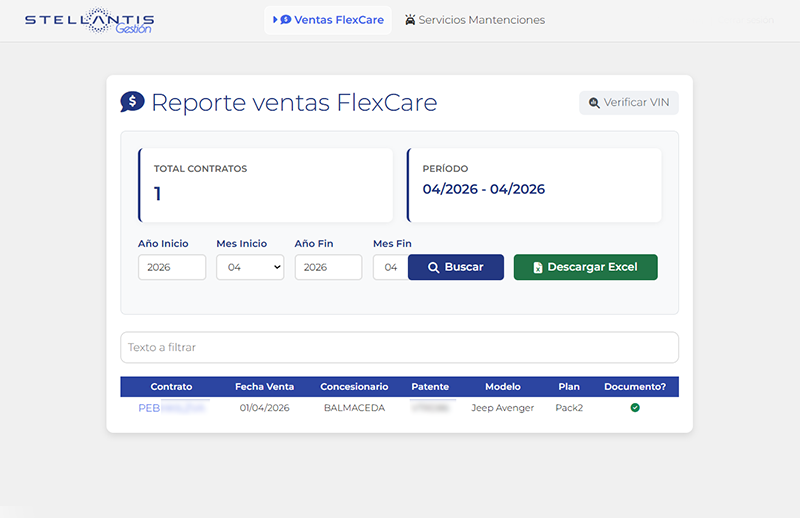
Task: Click into the Año Fin field
Action: pos(328,267)
